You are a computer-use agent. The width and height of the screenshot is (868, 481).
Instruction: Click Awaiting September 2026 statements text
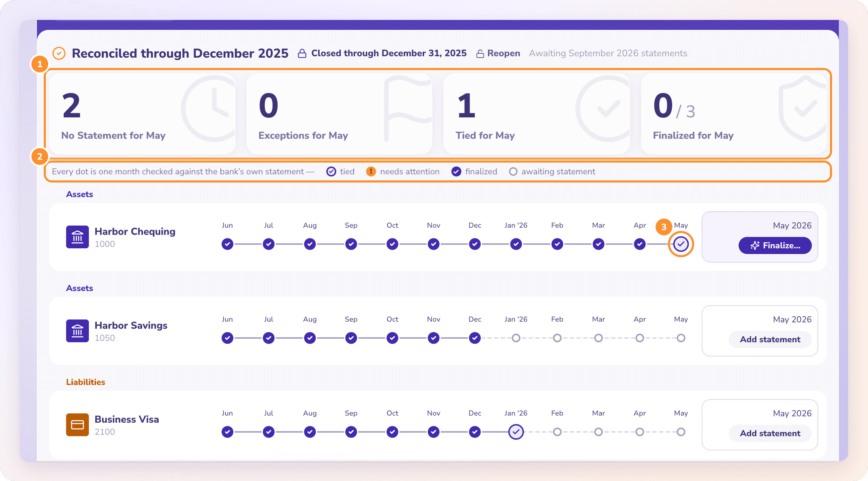click(608, 53)
